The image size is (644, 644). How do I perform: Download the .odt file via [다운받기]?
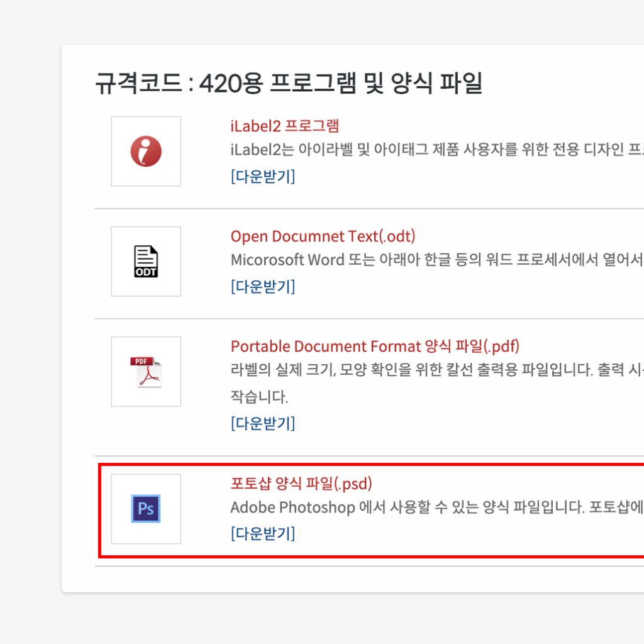click(x=263, y=286)
